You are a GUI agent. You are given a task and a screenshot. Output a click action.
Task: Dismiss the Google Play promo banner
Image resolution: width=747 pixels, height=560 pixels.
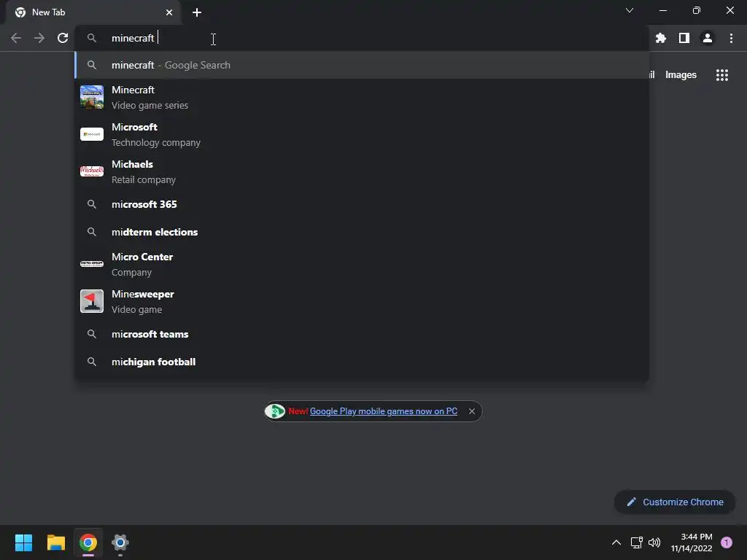472,411
